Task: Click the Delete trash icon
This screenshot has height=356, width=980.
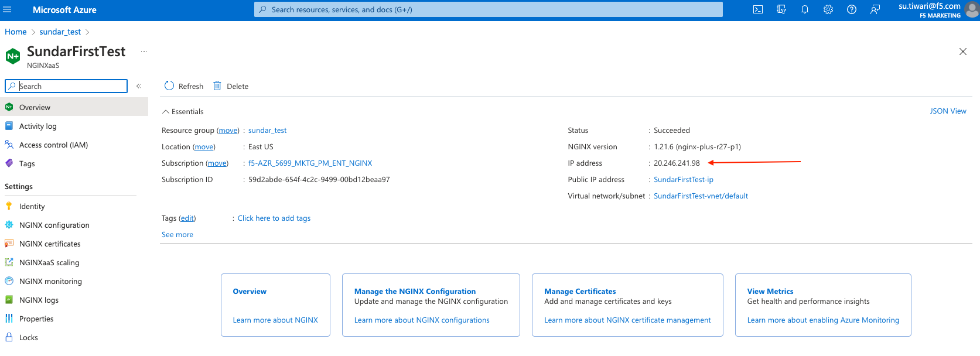Action: (217, 86)
